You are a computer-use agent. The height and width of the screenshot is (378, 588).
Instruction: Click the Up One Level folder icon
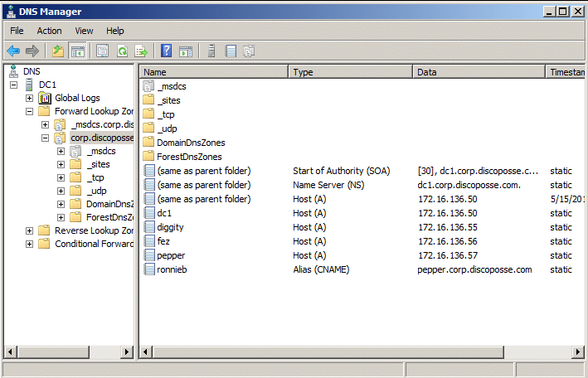[57, 51]
